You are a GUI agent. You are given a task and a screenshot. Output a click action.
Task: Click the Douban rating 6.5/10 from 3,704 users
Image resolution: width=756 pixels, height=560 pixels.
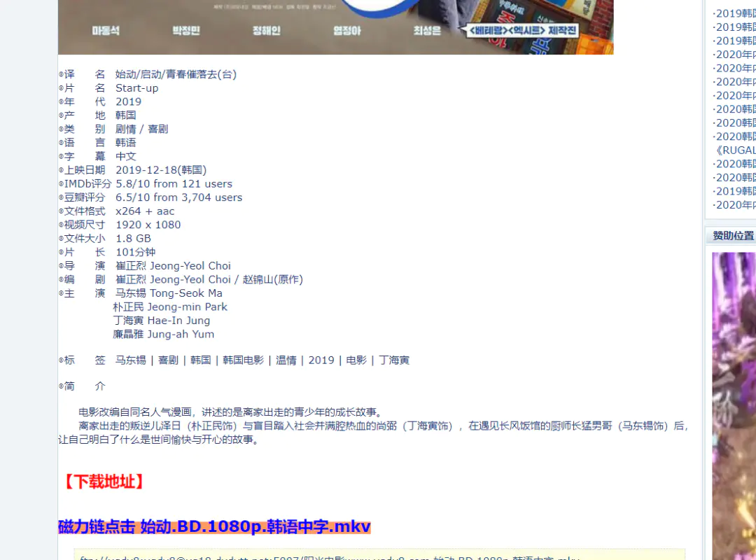pos(179,197)
